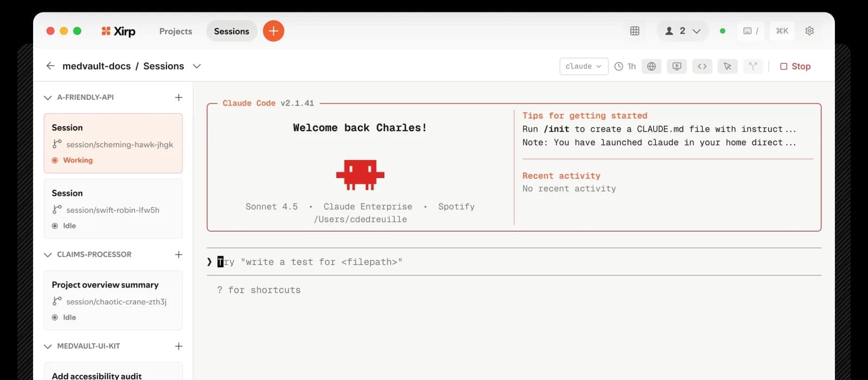Collapse the A-FRIENDLY-API group

pyautogui.click(x=48, y=98)
